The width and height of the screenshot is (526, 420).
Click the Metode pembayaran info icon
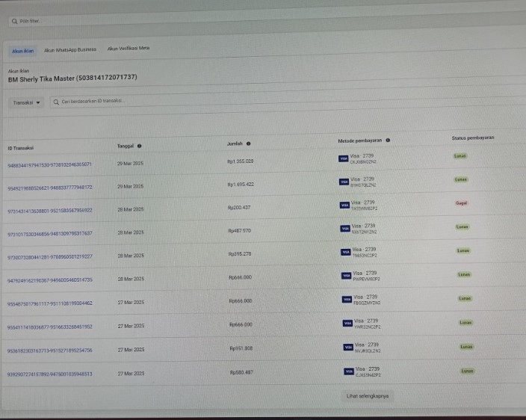(x=388, y=140)
